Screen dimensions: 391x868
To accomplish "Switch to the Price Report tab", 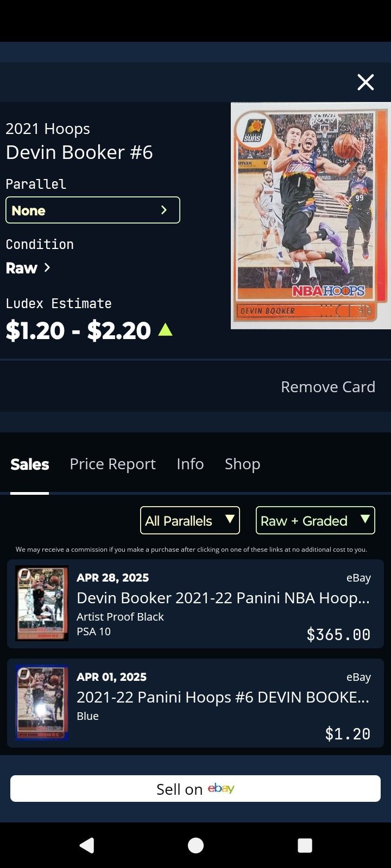I will 112,464.
